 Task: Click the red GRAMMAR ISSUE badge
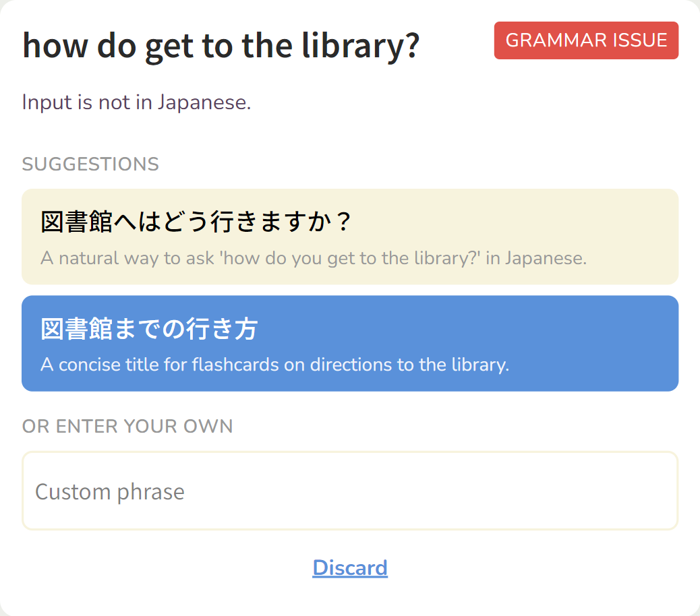586,40
